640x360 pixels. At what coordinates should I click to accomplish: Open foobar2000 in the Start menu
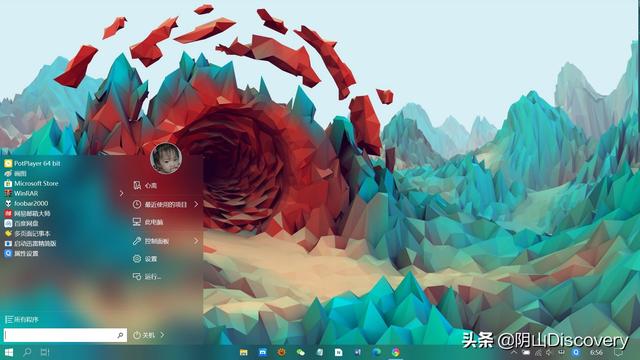pos(27,203)
